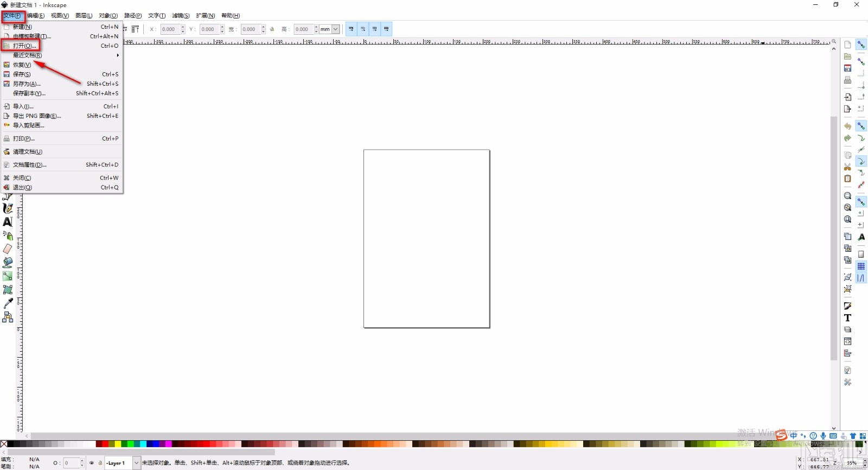The height and width of the screenshot is (470, 868).
Task: Select the eraser tool
Action: tap(8, 249)
